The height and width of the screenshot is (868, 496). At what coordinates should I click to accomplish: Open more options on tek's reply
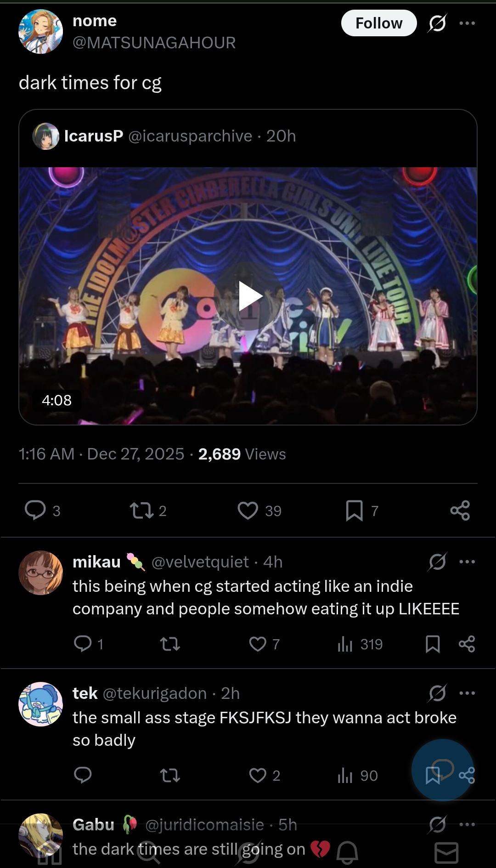(467, 693)
